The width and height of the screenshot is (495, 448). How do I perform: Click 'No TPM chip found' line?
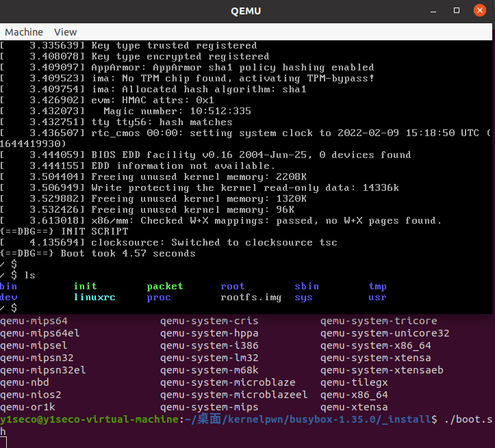187,79
